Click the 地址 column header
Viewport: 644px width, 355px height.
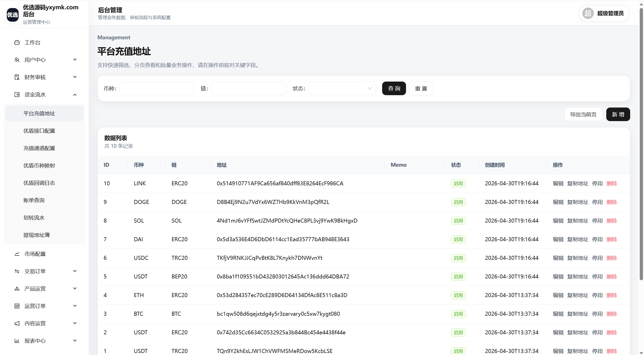[222, 165]
